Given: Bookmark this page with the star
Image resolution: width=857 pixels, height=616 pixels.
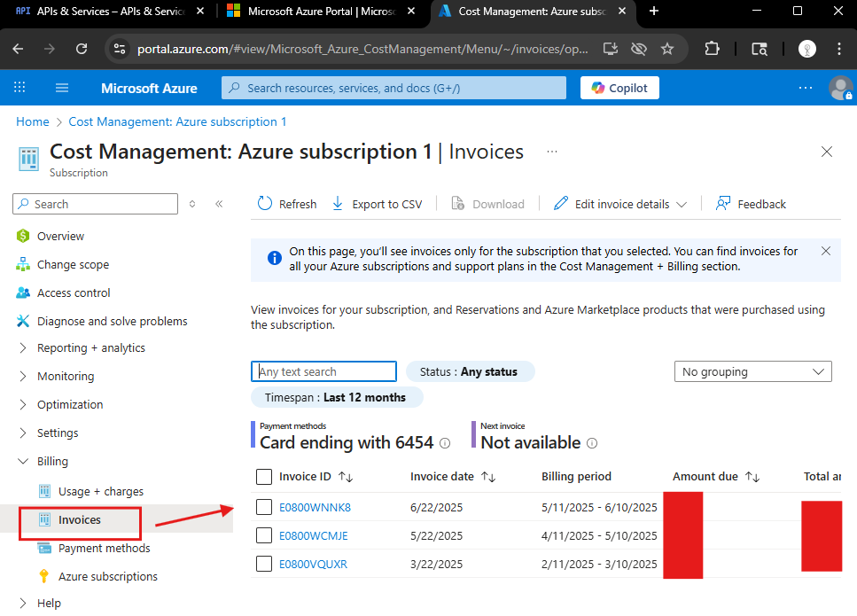Looking at the screenshot, I should pyautogui.click(x=666, y=49).
